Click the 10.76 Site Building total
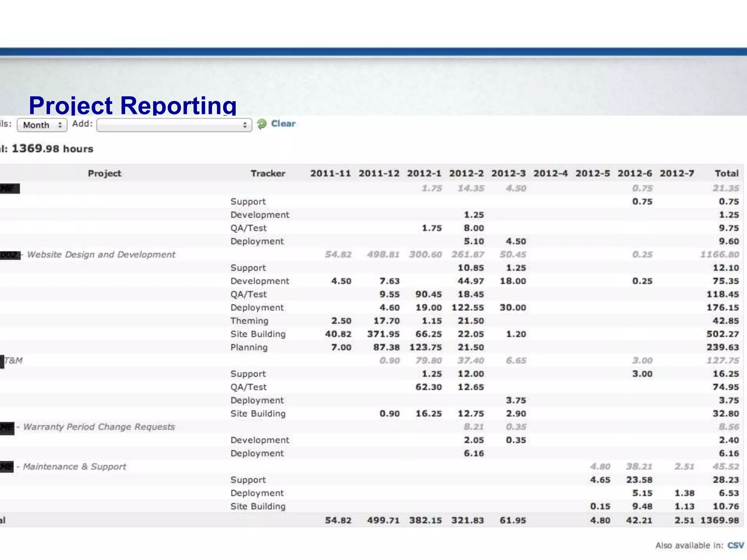 tap(726, 506)
